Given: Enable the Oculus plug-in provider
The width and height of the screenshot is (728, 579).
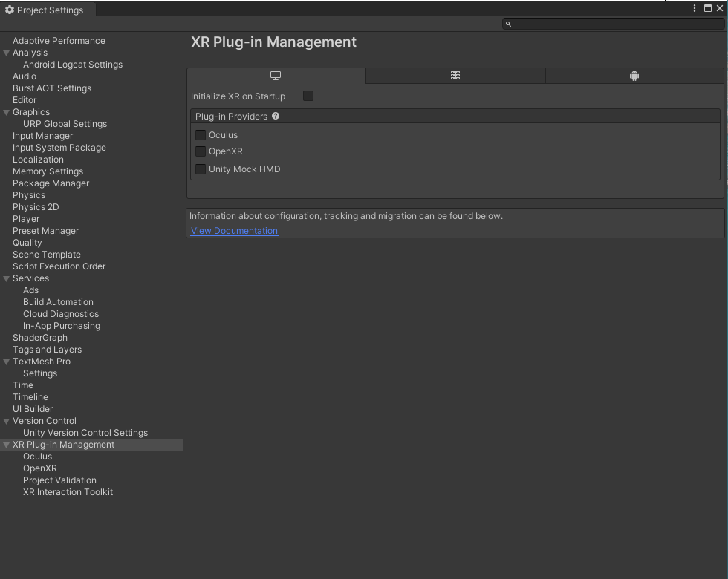Looking at the screenshot, I should coord(201,135).
